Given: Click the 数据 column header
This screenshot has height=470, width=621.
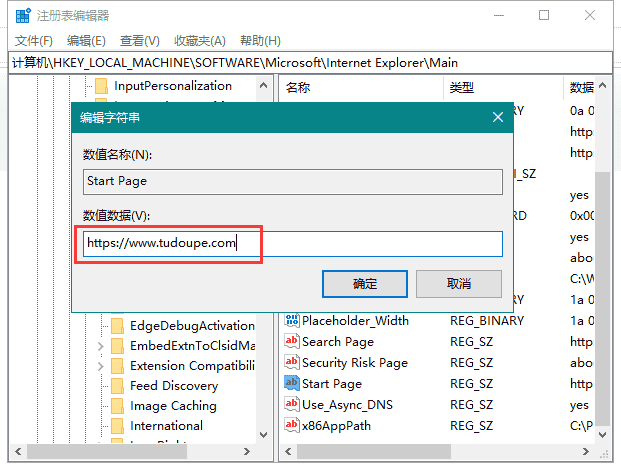Looking at the screenshot, I should (x=580, y=87).
